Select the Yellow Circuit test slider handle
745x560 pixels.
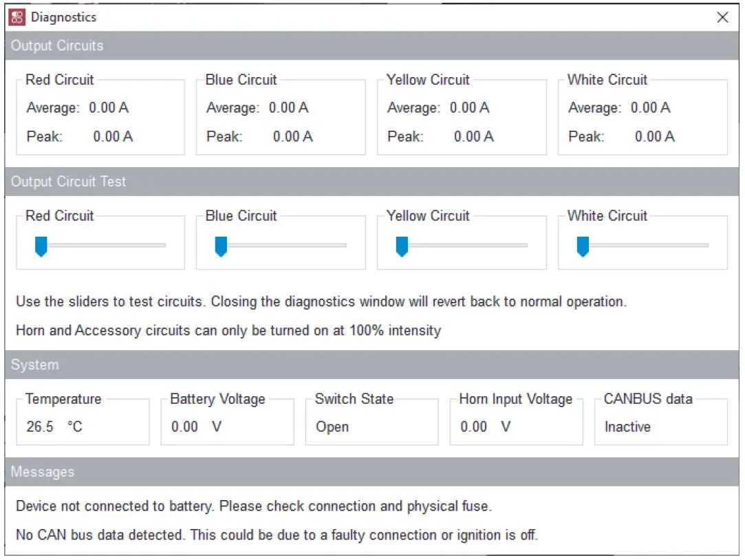[402, 245]
